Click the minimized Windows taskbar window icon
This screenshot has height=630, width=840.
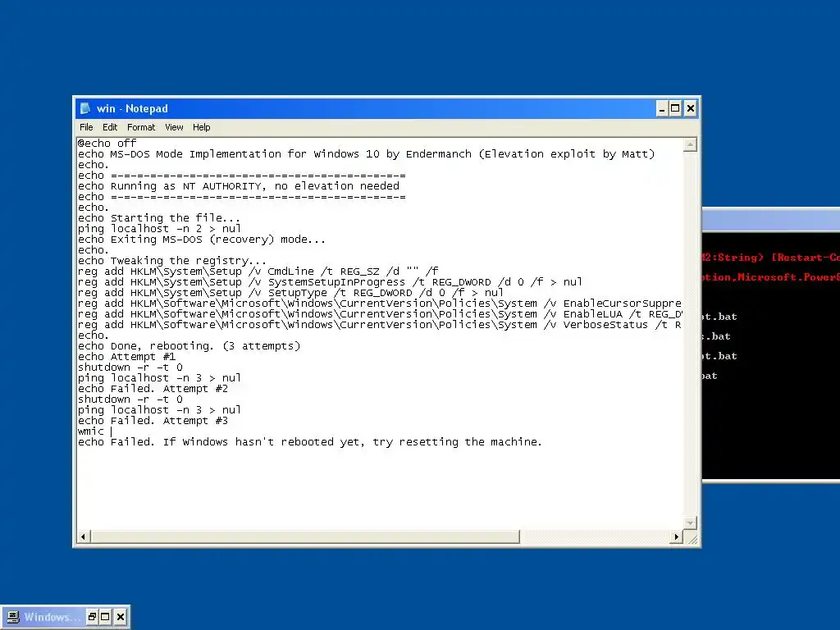click(x=14, y=617)
